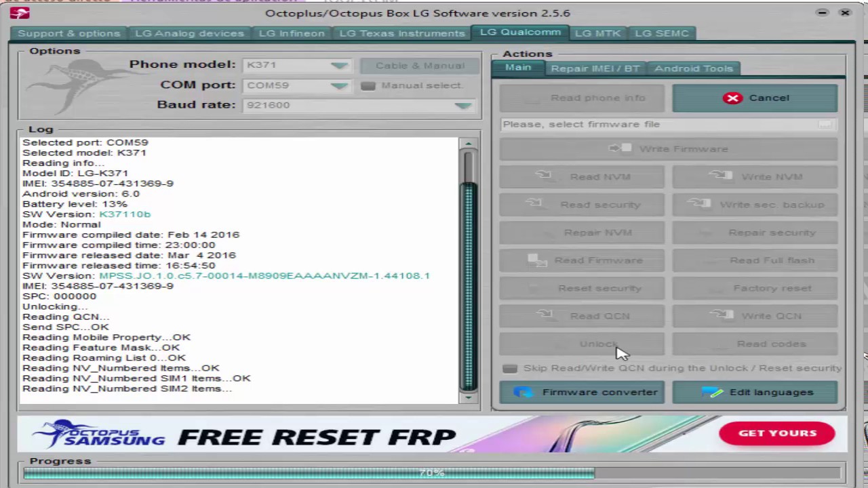This screenshot has height=488, width=868.
Task: Click the Repair NVM button
Action: tap(582, 232)
